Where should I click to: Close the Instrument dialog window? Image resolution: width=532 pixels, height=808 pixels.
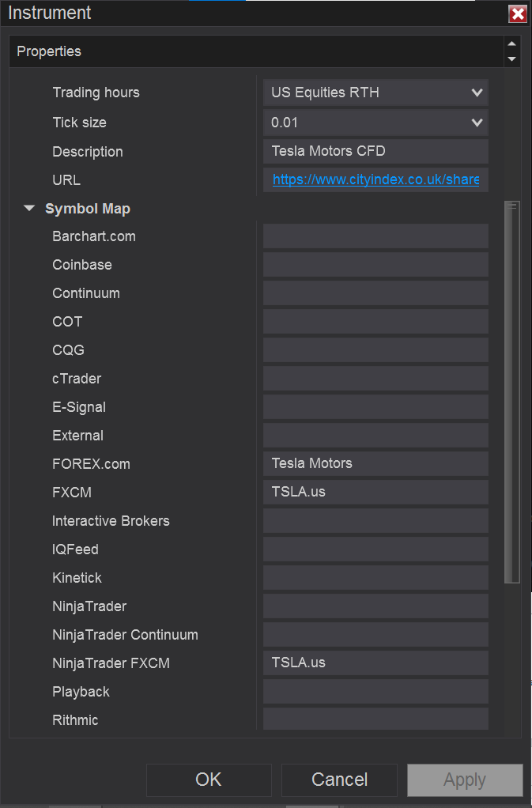click(x=518, y=14)
